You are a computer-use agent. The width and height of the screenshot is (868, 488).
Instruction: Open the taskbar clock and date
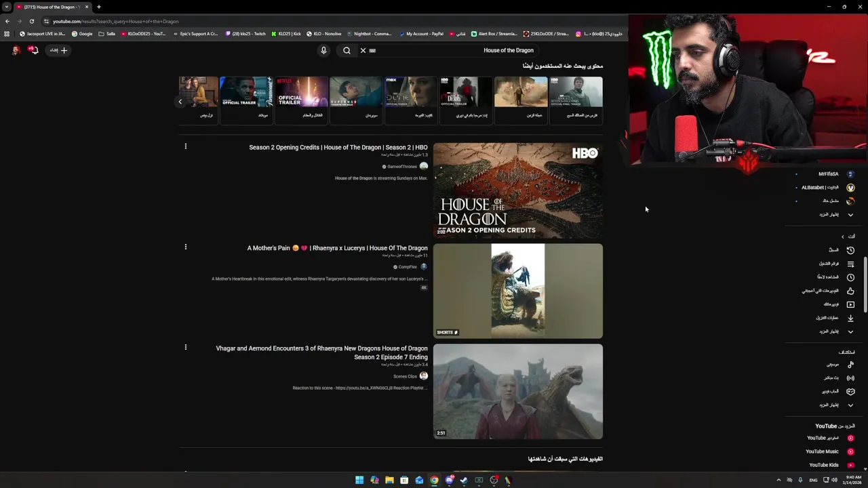click(x=852, y=480)
